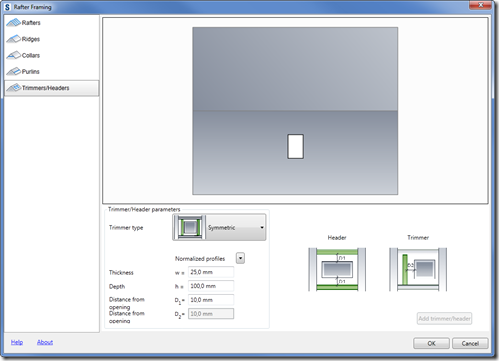
Task: Confirm with the OK button
Action: point(431,343)
